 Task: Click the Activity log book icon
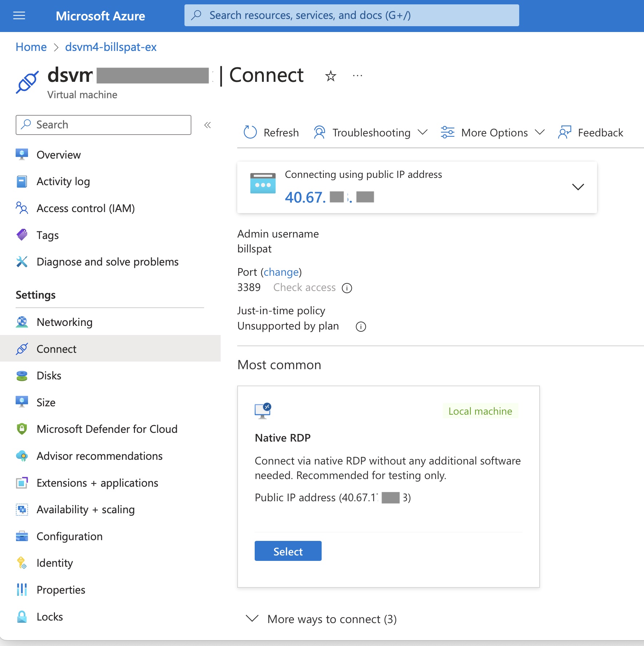coord(22,181)
